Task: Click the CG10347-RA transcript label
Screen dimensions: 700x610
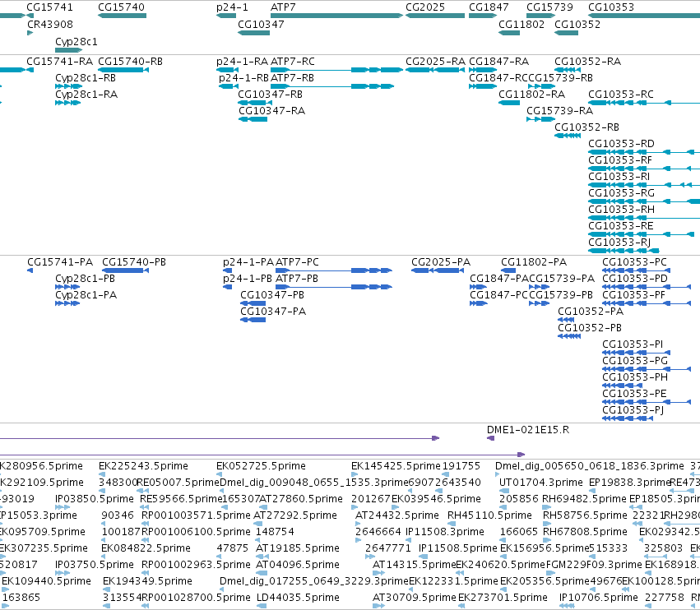Action: (272, 110)
